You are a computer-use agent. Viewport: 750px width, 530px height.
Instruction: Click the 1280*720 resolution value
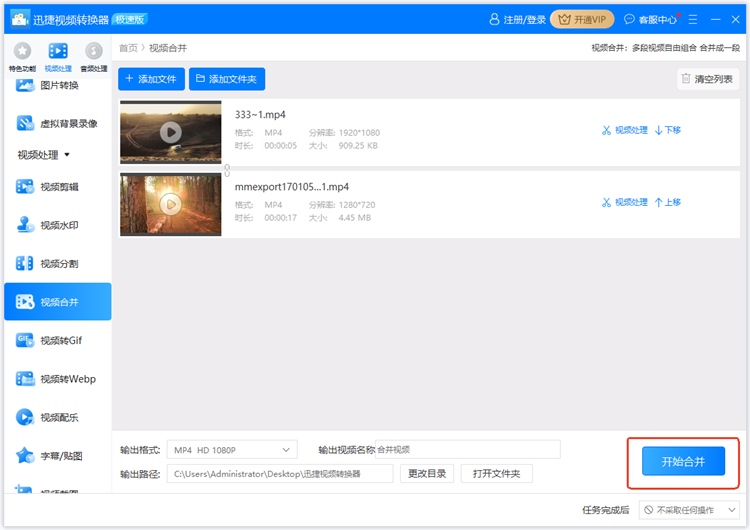click(357, 205)
